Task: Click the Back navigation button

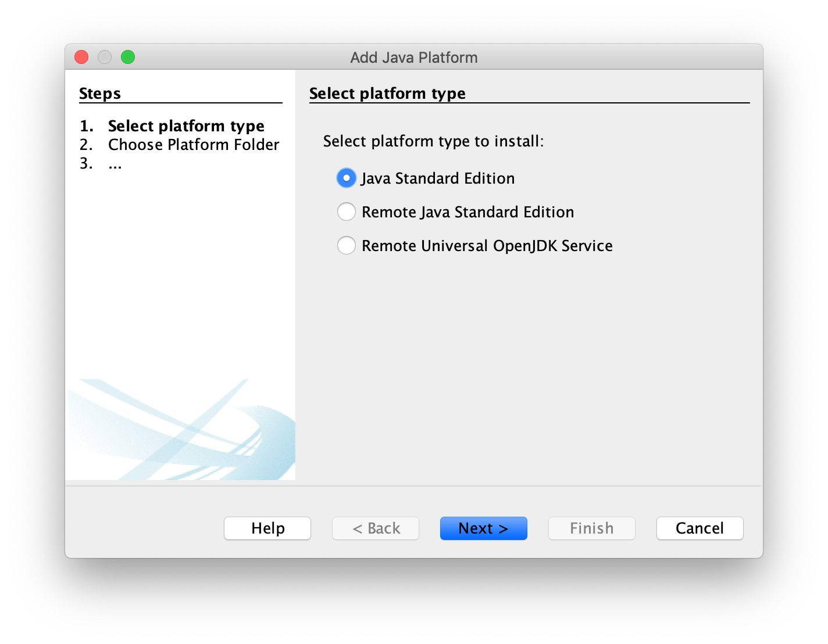Action: pyautogui.click(x=375, y=528)
